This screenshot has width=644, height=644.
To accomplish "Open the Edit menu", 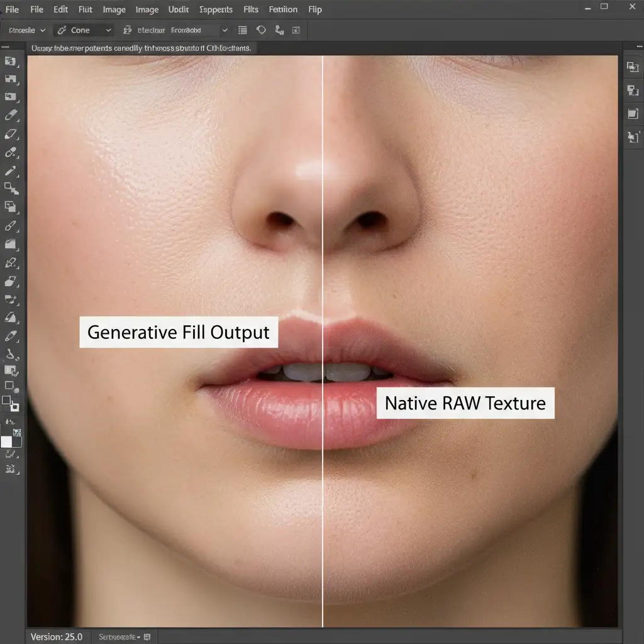I will (x=61, y=9).
